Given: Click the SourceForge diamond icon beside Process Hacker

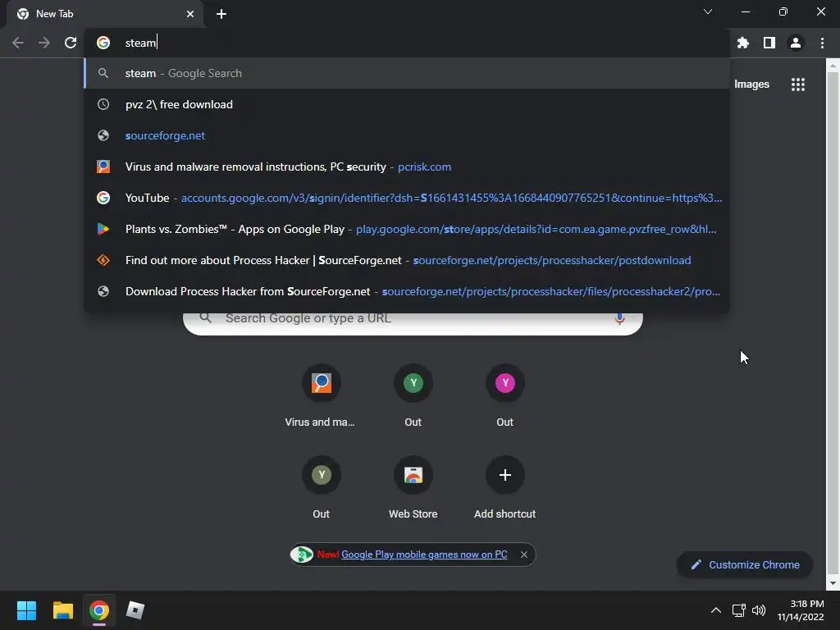Looking at the screenshot, I should tap(103, 260).
